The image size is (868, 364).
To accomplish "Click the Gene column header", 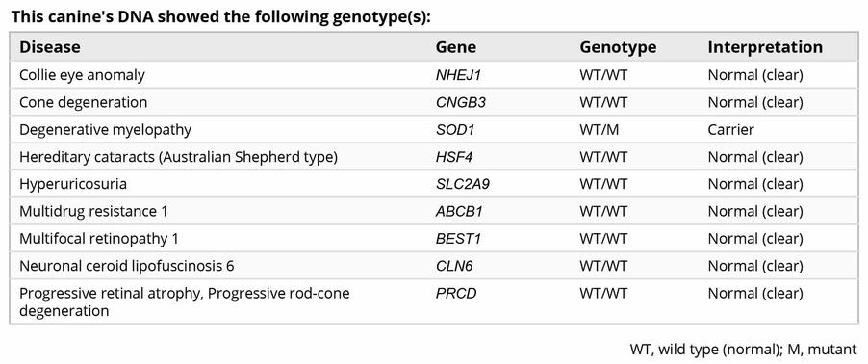I will pos(455,47).
